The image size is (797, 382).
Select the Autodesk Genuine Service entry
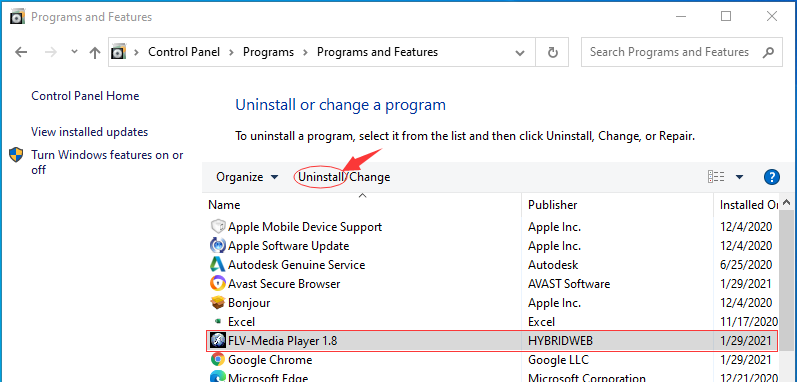(x=296, y=265)
